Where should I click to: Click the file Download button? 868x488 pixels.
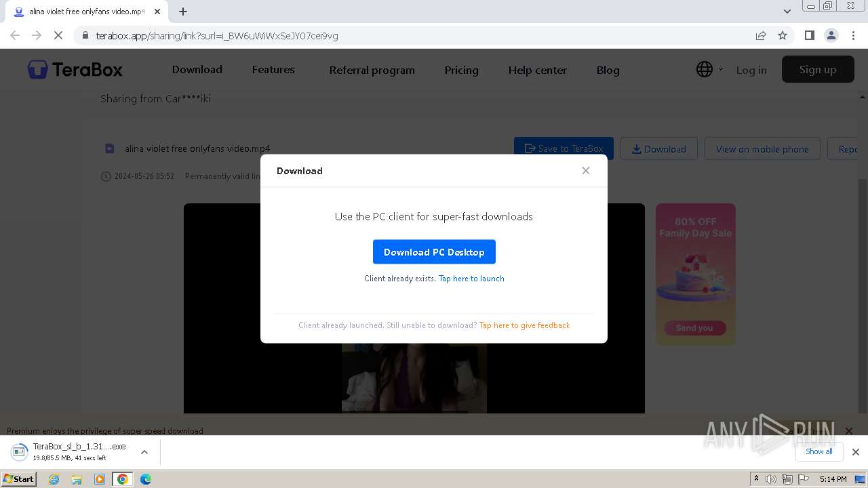click(659, 148)
